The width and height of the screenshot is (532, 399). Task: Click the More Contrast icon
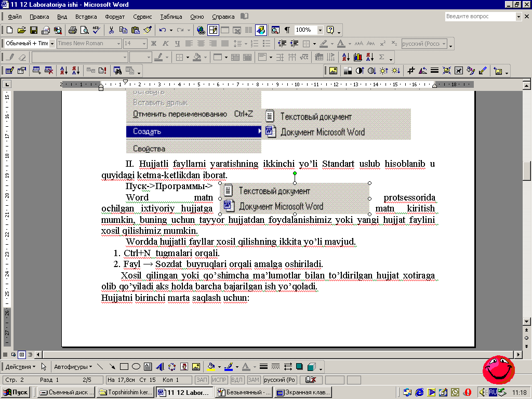[x=359, y=70]
